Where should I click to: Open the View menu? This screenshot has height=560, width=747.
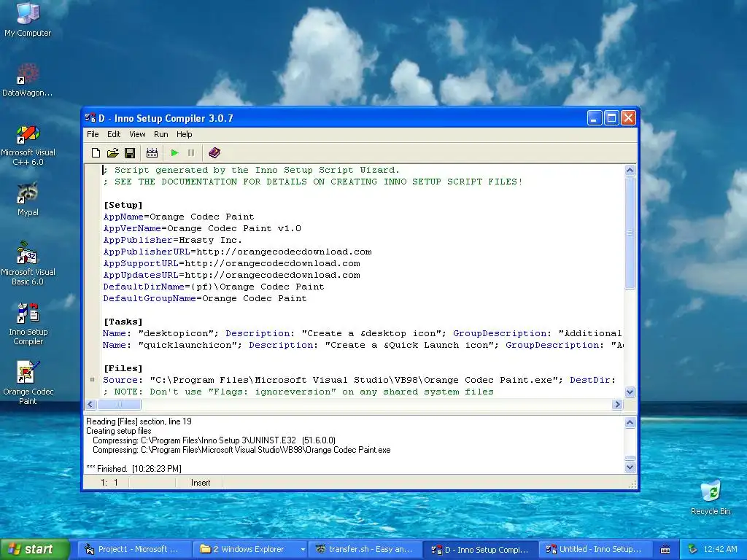(137, 134)
